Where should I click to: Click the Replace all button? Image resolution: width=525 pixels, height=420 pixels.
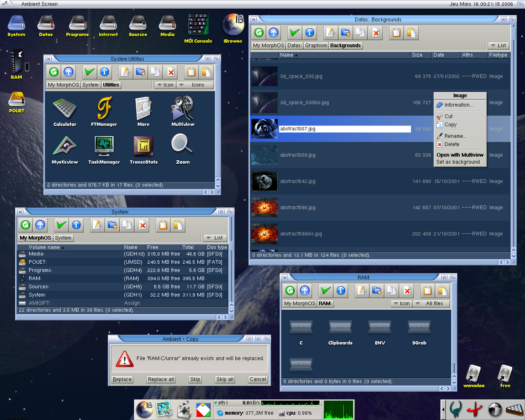(161, 379)
